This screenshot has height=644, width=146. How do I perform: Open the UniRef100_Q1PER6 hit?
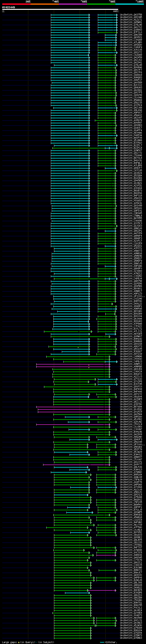point(131,284)
